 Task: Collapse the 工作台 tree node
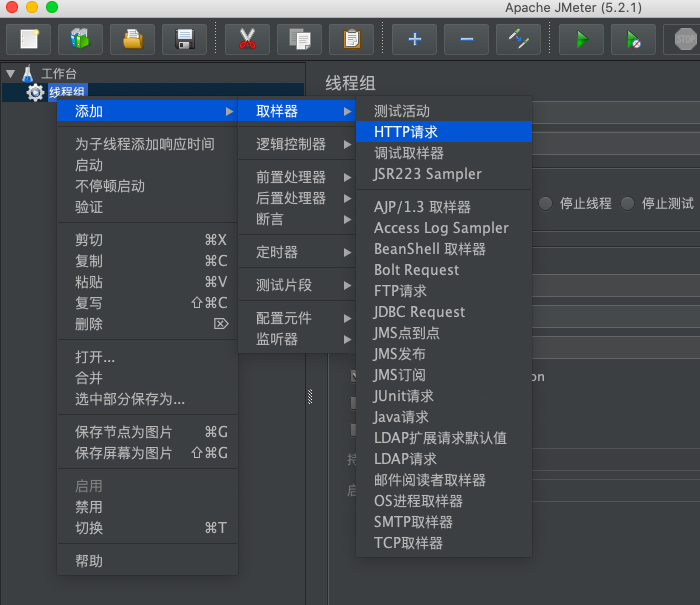coord(11,74)
